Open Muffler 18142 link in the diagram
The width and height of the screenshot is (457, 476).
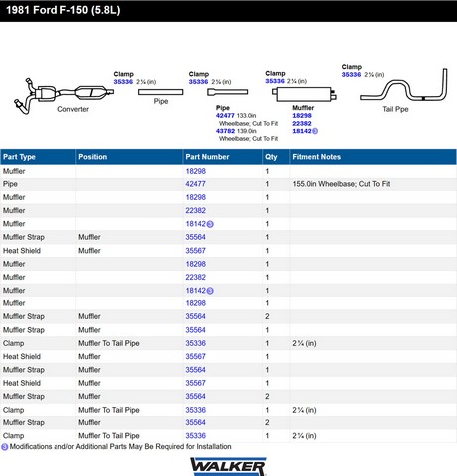click(302, 131)
